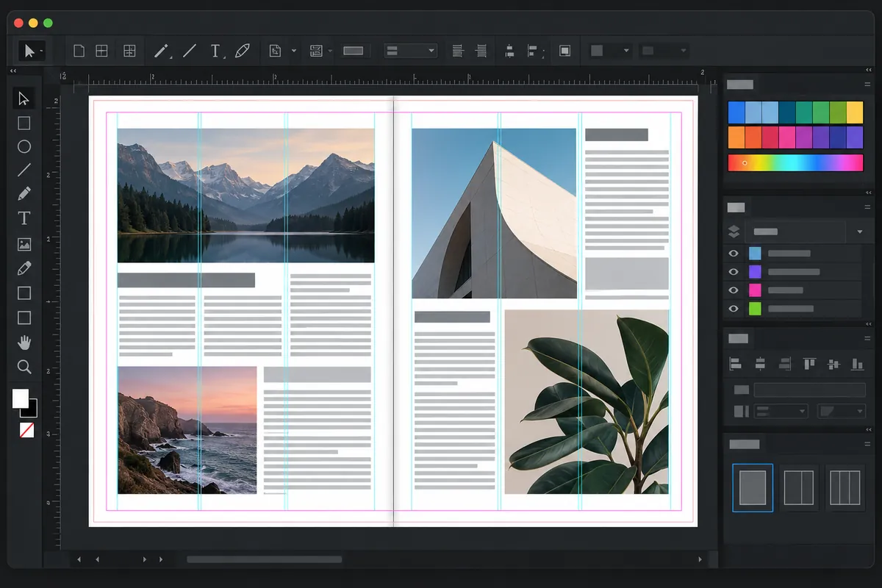Hide the pink layer with its eye icon
Image resolution: width=882 pixels, height=588 pixels.
pyautogui.click(x=733, y=290)
